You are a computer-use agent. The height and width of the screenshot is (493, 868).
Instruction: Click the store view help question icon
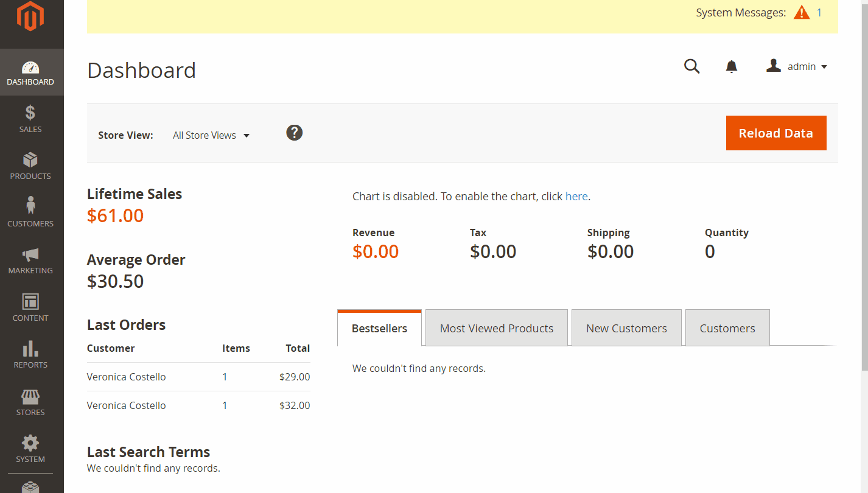295,133
